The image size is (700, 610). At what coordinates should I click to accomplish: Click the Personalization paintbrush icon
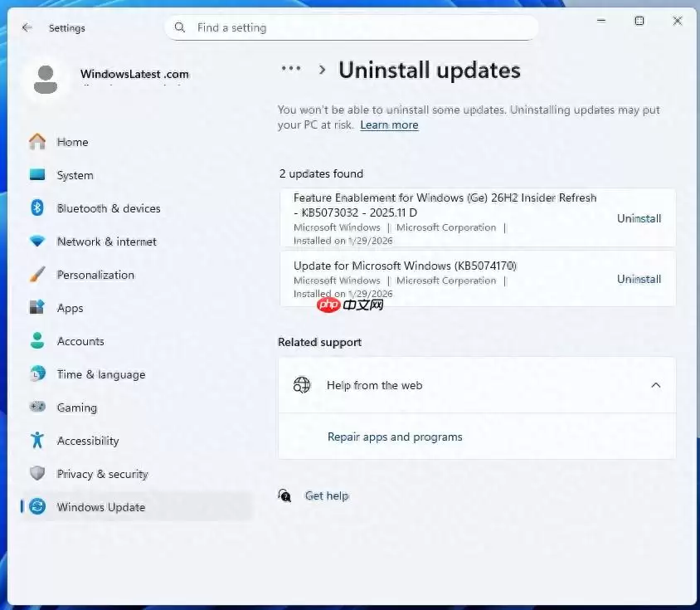37,275
